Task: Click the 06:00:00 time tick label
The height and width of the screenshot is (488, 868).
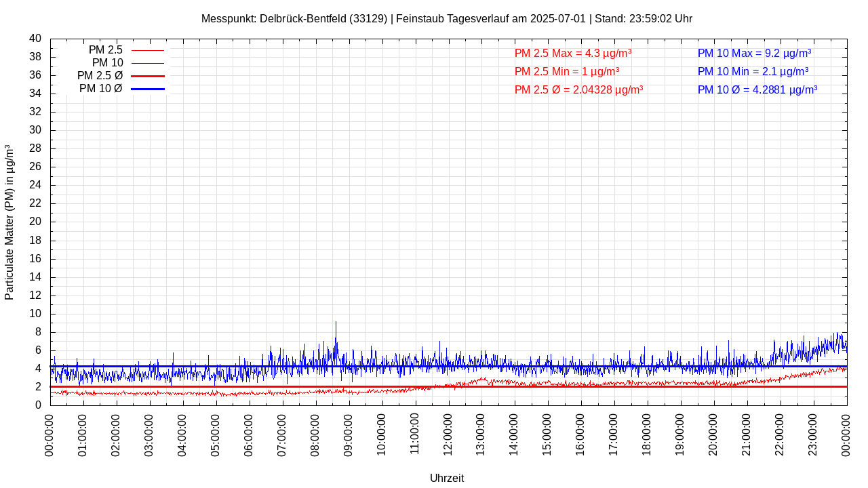Action: click(x=249, y=434)
